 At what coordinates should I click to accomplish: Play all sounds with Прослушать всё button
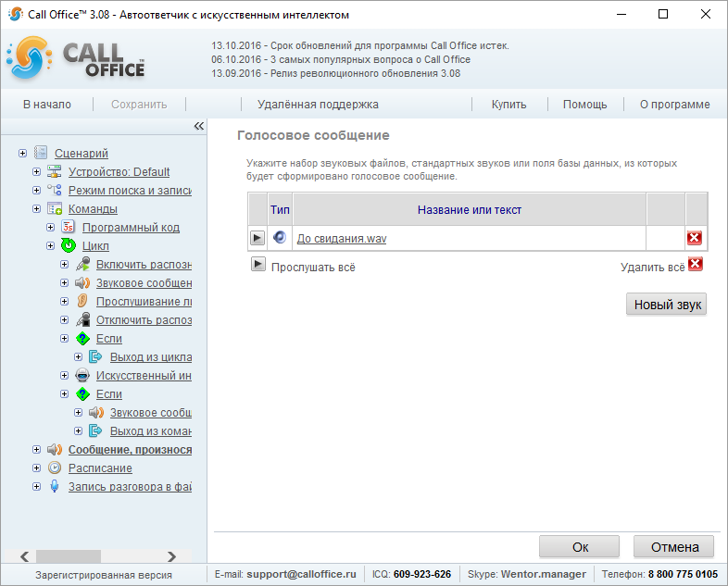point(258,264)
